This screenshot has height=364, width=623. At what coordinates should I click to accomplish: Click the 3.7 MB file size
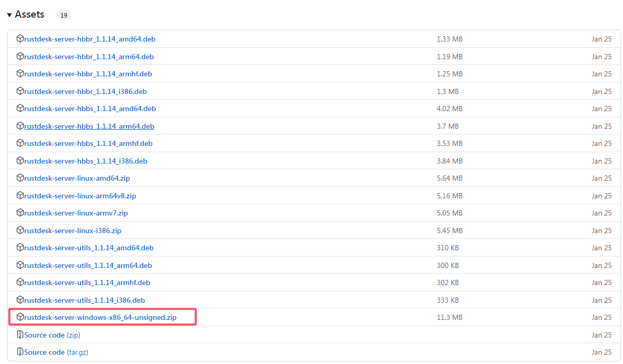[448, 126]
